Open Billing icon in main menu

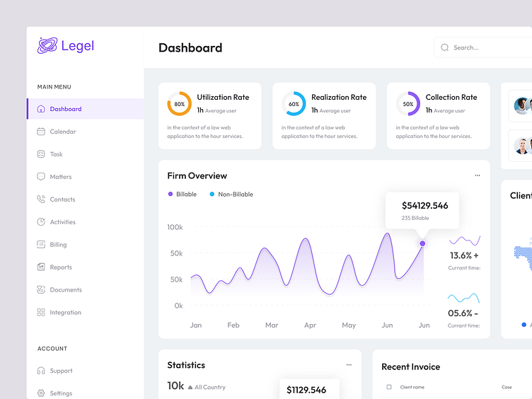pos(41,245)
